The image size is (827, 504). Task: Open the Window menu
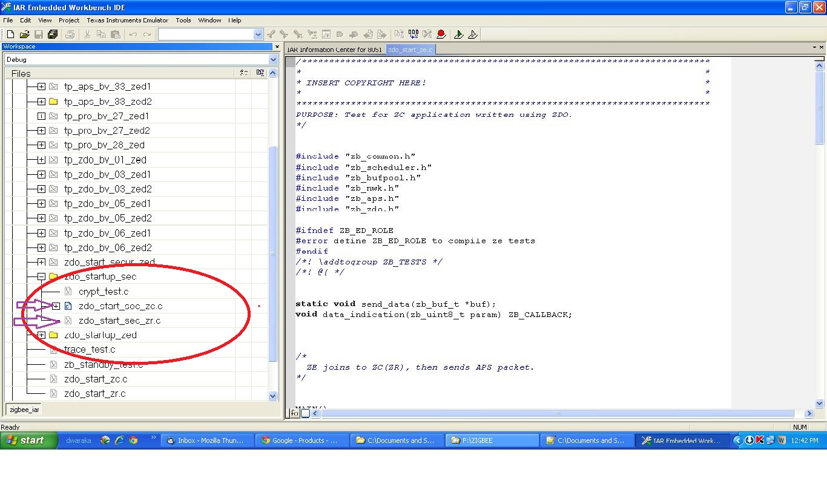pyautogui.click(x=209, y=20)
